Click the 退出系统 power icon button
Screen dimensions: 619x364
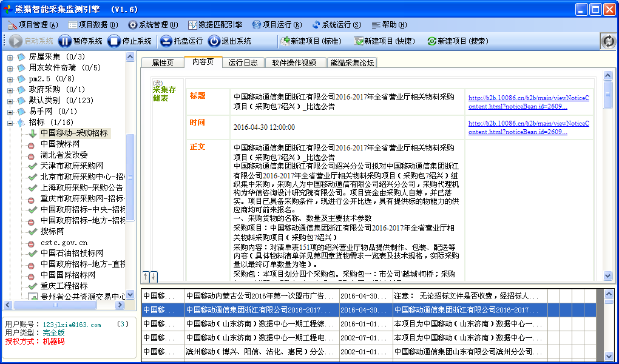click(214, 41)
